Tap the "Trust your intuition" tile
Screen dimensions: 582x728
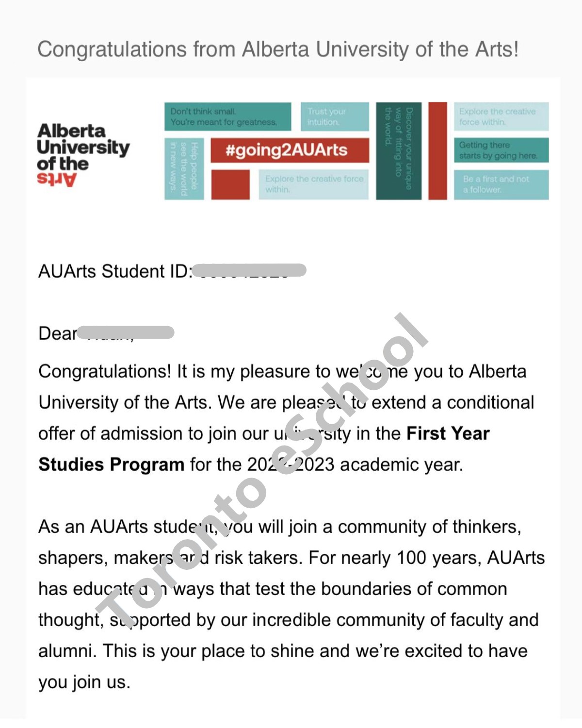(335, 116)
